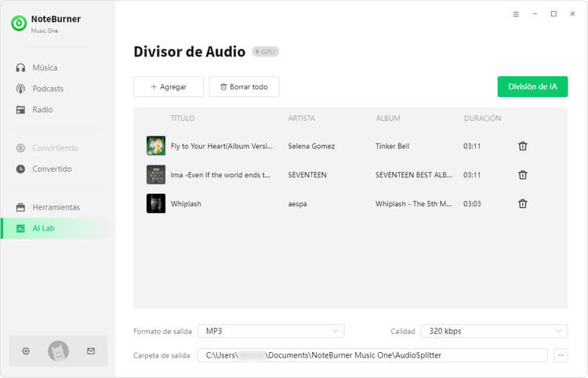Open Música headphones icon in sidebar
Image resolution: width=588 pixels, height=378 pixels.
(20, 68)
